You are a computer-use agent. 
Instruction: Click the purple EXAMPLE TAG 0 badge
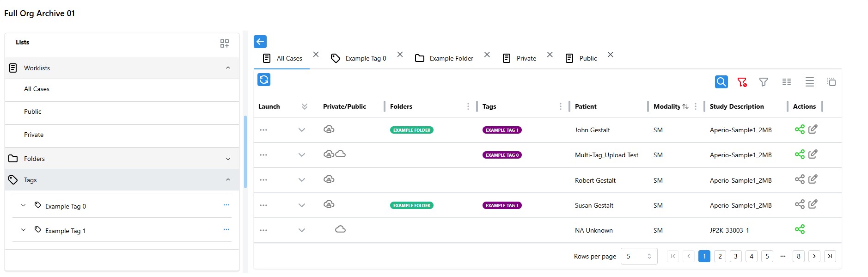tap(502, 155)
